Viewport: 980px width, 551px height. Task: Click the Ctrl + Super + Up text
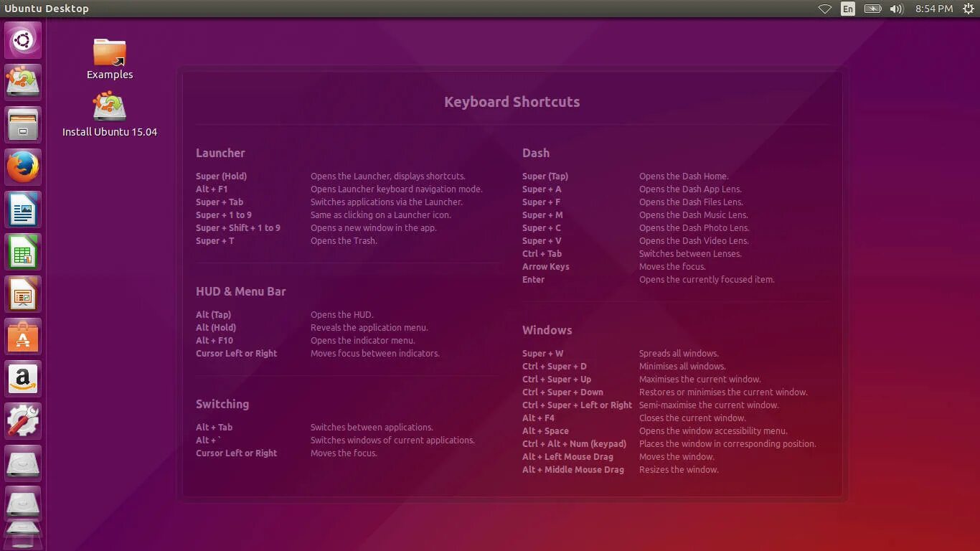[x=557, y=380]
